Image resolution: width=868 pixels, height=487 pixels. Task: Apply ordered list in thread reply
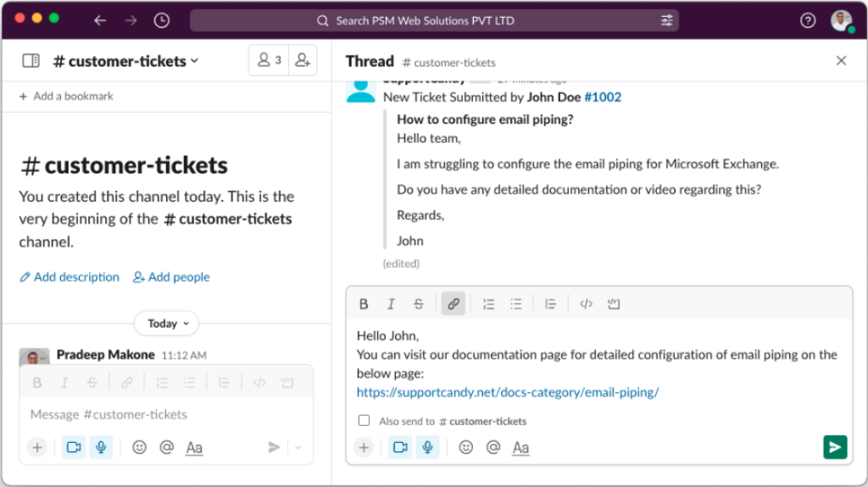pyautogui.click(x=488, y=304)
